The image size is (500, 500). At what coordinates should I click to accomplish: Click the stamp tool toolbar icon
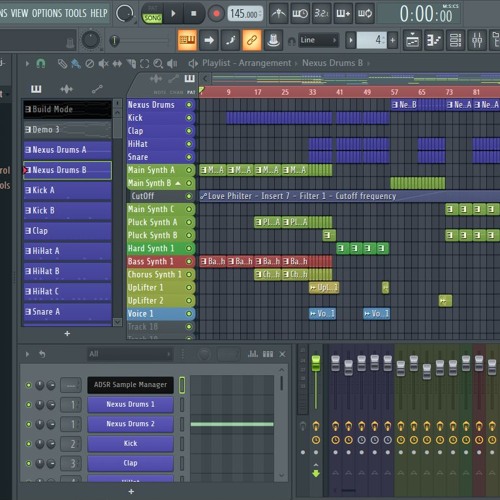click(273, 40)
